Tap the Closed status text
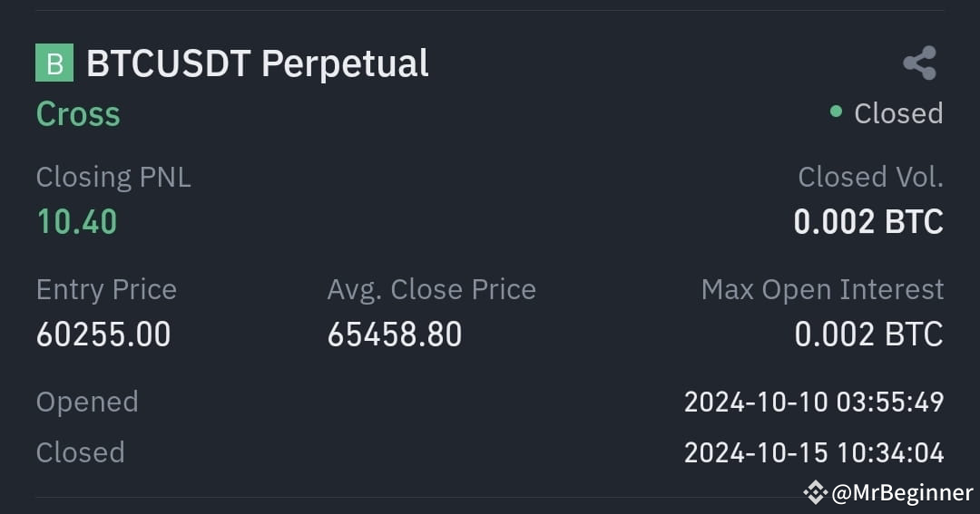 (898, 113)
